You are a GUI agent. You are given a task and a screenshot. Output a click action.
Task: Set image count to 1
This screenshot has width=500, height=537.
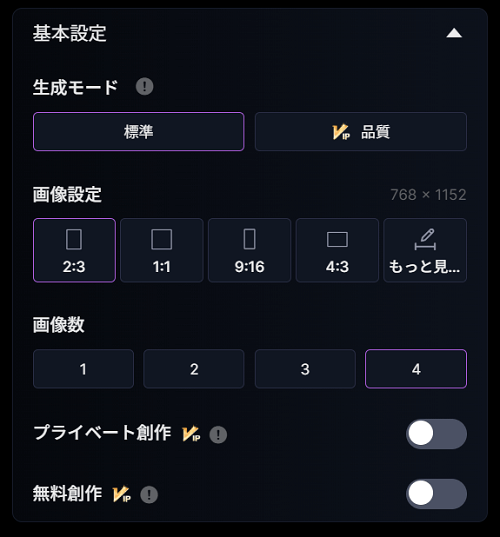pos(83,369)
